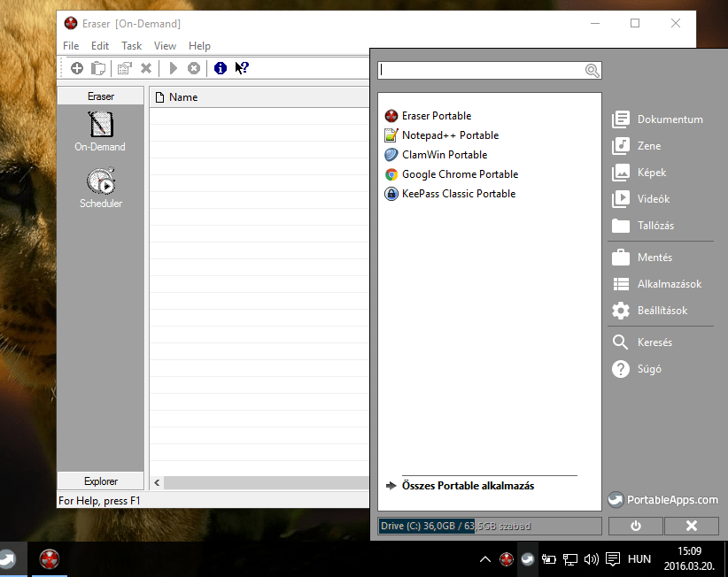Screen dimensions: 728x577
Task: Launch KeePass Classic Portable
Action: [x=450, y=194]
